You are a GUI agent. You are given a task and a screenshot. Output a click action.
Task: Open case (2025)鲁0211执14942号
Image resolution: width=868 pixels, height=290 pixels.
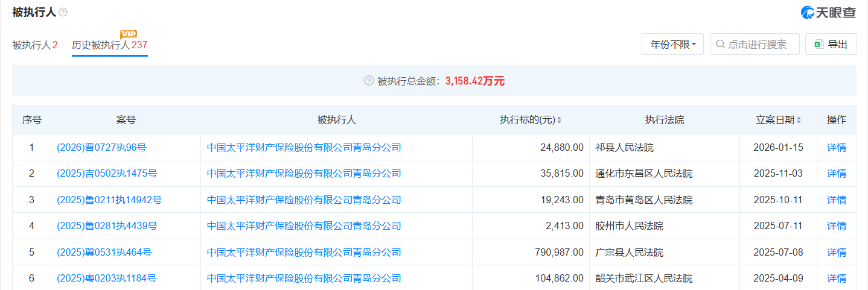click(109, 200)
